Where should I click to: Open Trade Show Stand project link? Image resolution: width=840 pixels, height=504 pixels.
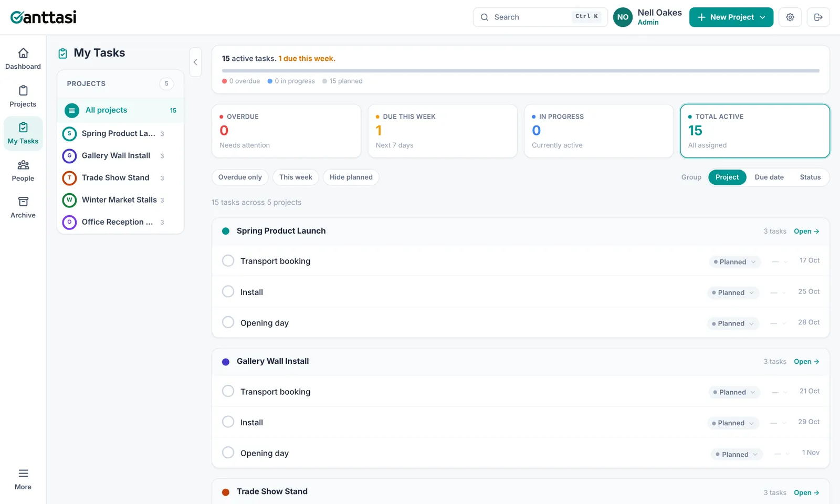pos(806,492)
